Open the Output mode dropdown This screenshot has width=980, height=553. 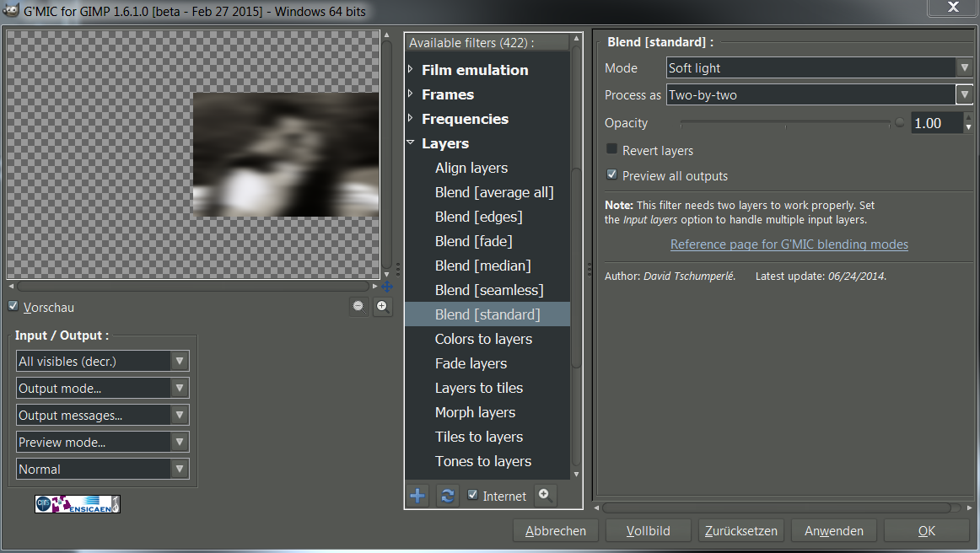tap(103, 388)
